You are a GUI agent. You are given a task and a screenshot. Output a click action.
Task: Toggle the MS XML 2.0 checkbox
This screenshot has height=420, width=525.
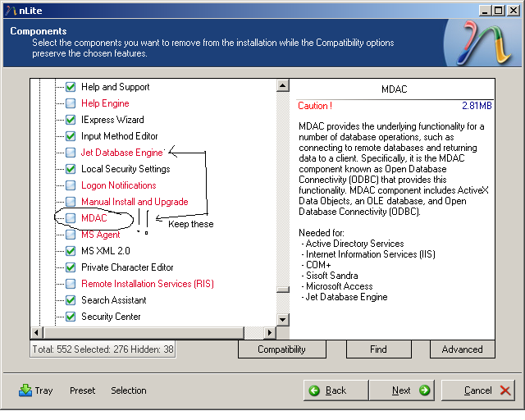(71, 251)
